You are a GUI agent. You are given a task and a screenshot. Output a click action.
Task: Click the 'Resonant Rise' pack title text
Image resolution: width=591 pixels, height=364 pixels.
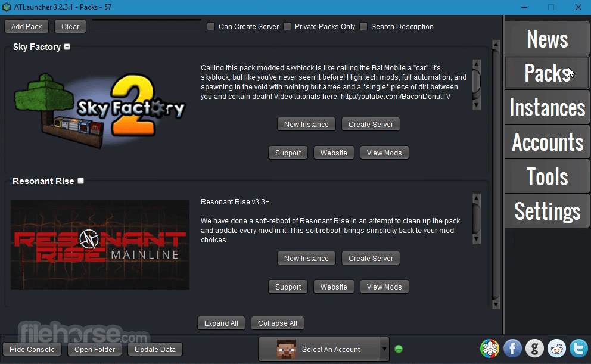pyautogui.click(x=43, y=181)
